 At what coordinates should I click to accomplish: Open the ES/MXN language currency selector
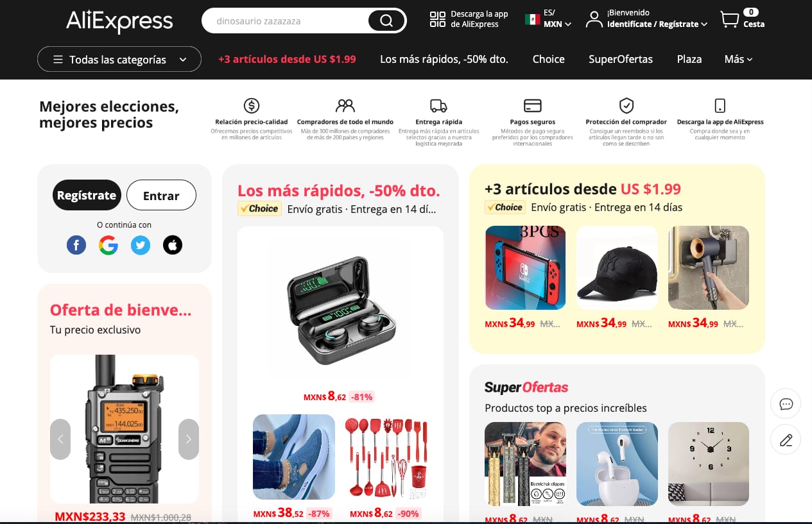coord(548,19)
